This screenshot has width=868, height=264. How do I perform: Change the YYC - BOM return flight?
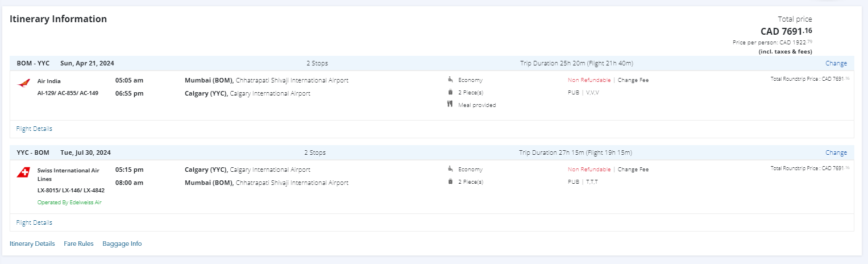click(x=836, y=152)
